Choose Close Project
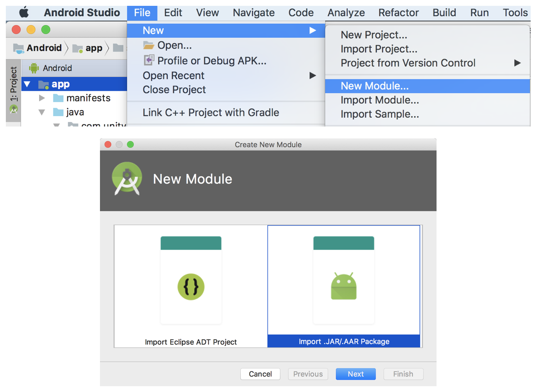 click(226, 89)
